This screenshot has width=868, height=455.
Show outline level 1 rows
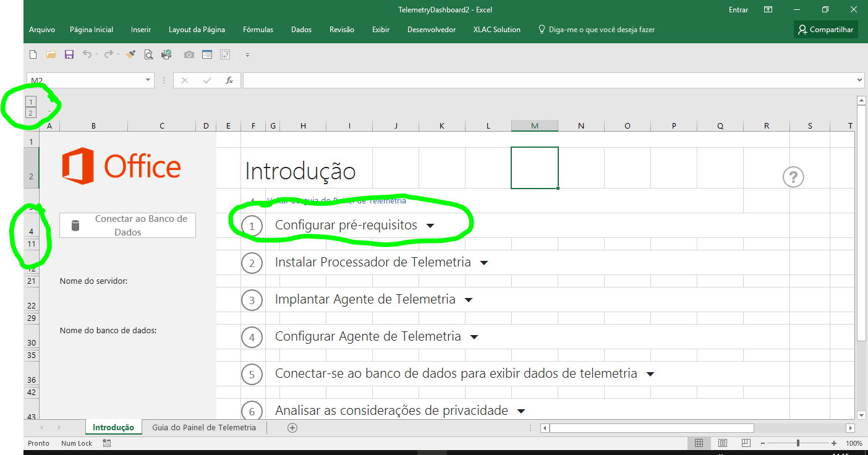31,101
